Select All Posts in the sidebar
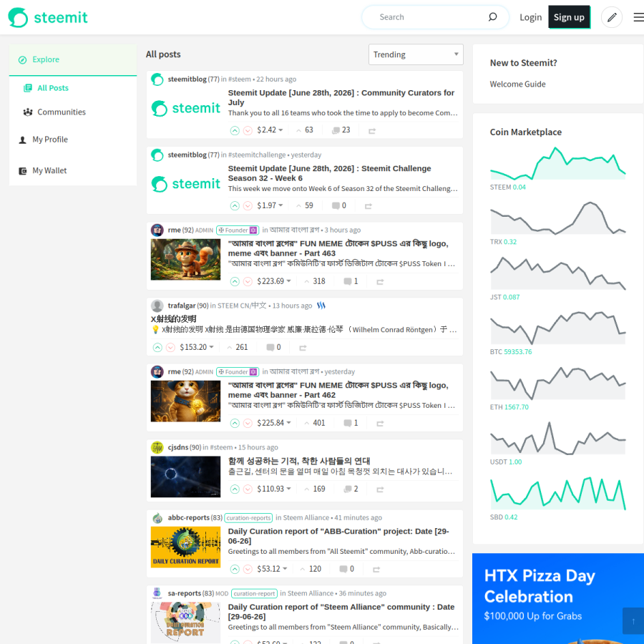The height and width of the screenshot is (644, 644). 52,88
